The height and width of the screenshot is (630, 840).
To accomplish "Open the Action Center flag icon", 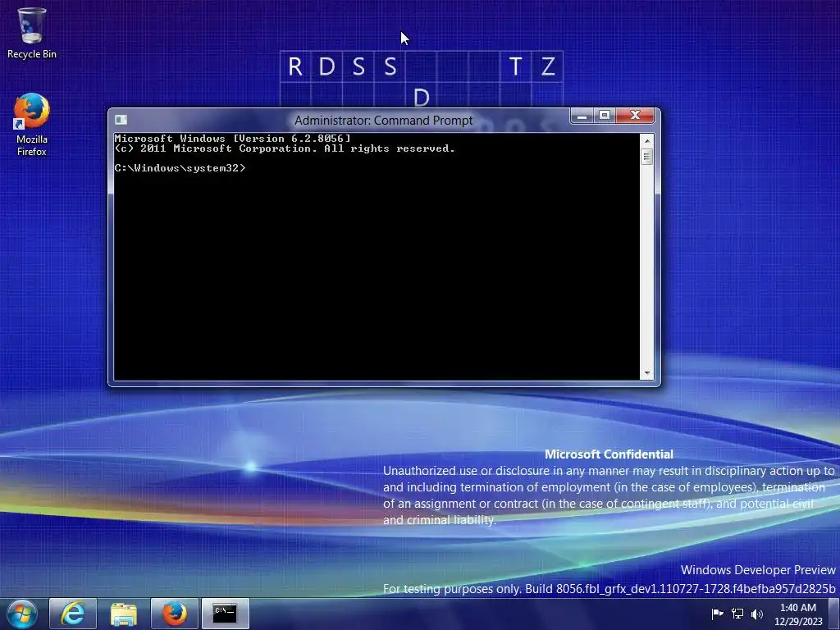I will (717, 614).
